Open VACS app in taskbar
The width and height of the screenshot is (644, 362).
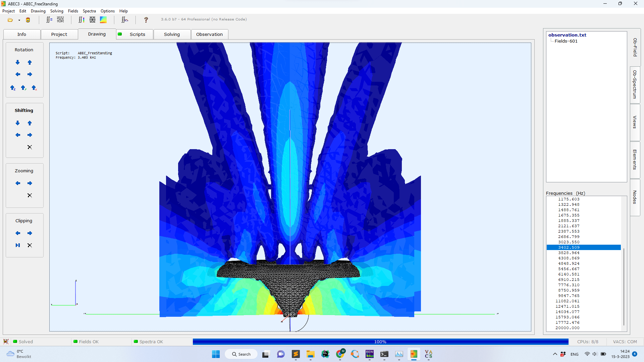point(428,354)
